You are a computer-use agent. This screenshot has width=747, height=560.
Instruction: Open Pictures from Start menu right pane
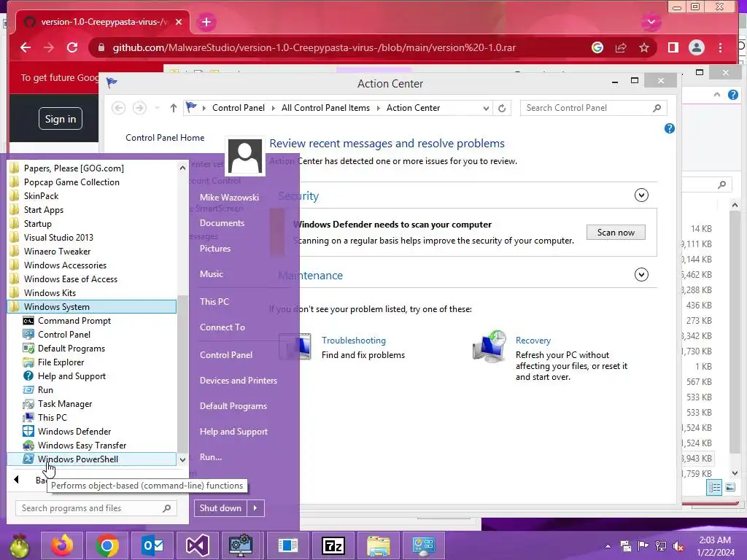pos(215,249)
